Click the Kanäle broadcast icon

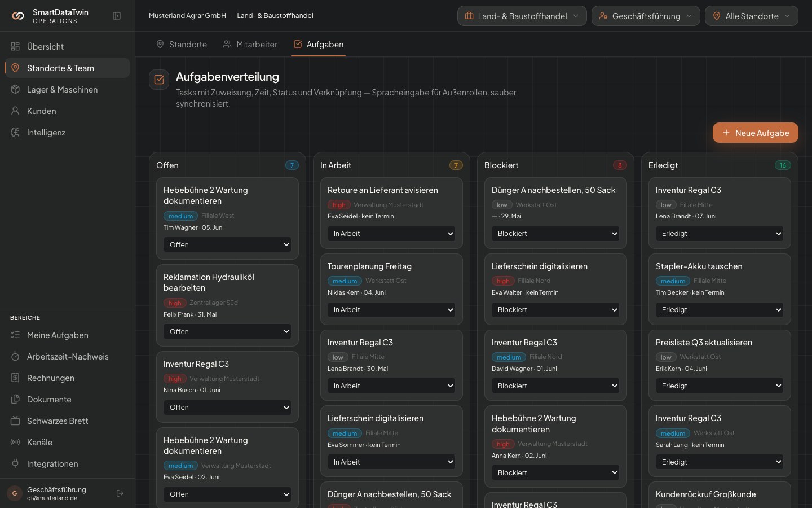coord(15,442)
